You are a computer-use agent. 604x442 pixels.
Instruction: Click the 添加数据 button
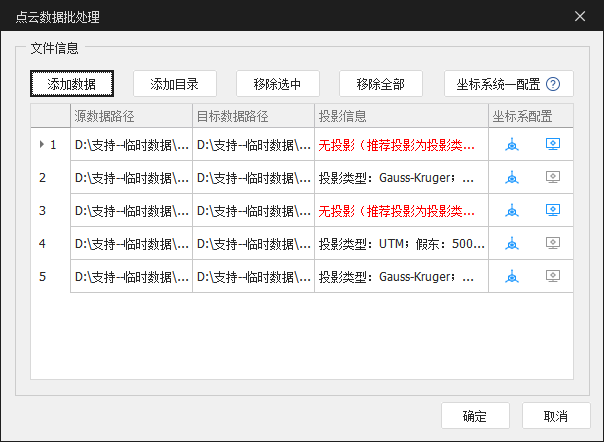tap(71, 84)
